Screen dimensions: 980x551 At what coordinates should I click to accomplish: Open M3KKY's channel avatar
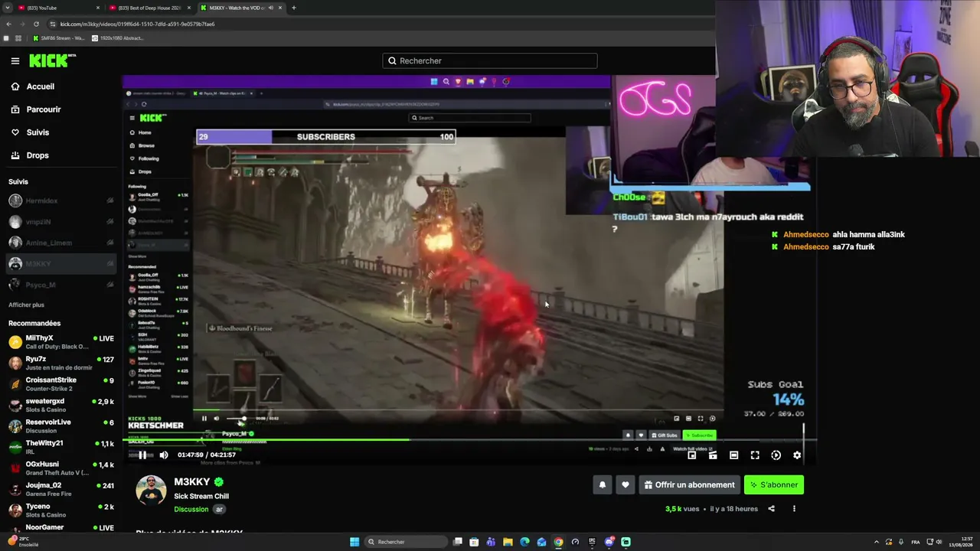pyautogui.click(x=151, y=491)
